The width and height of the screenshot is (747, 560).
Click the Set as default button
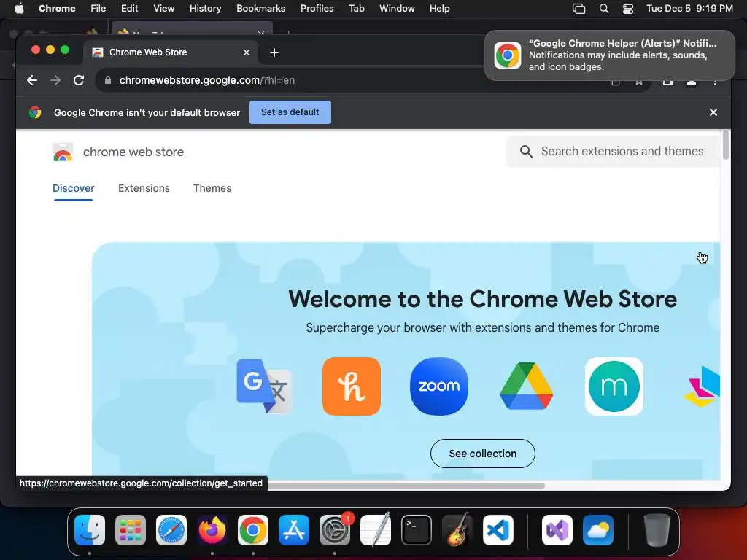tap(290, 112)
